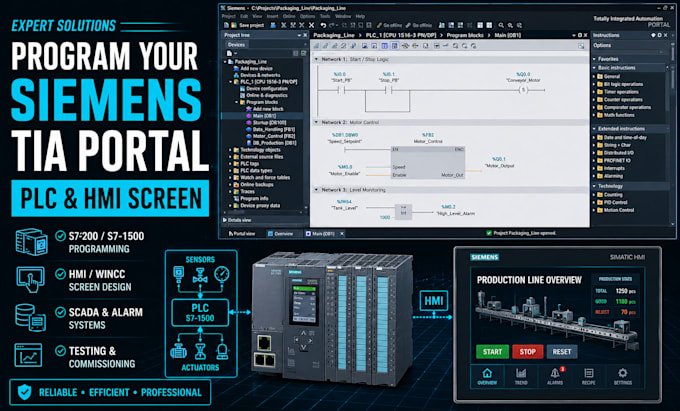Click the Packaging_Line breadcrumb segment
This screenshot has height=411, width=680.
tap(334, 35)
